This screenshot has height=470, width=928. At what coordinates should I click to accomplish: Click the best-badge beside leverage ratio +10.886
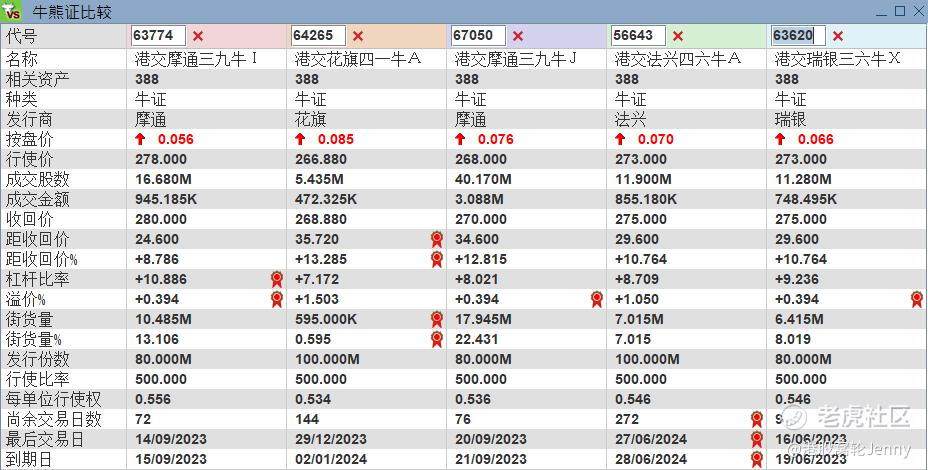tap(276, 279)
